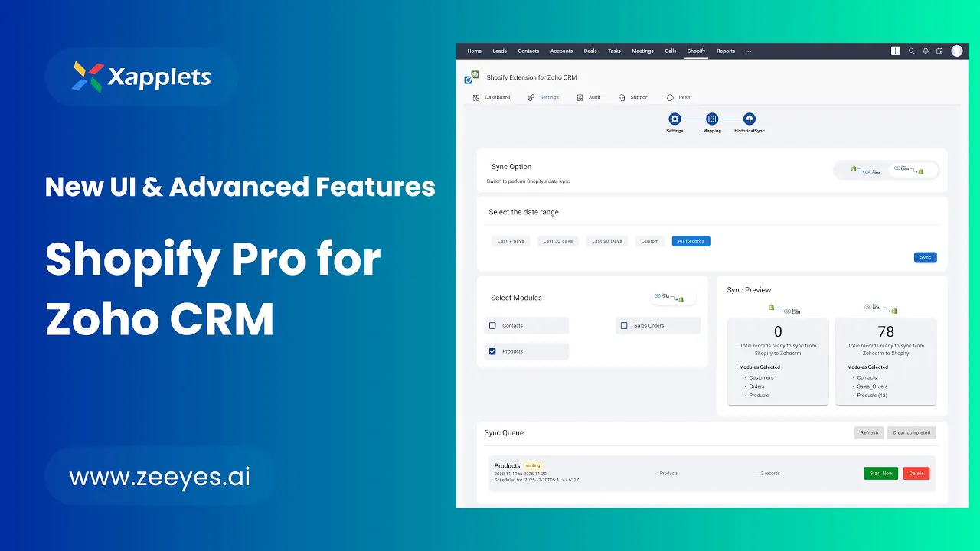The width and height of the screenshot is (980, 551).
Task: Click 'Shopify Extension for Zoho CRM' title
Action: 531,77
